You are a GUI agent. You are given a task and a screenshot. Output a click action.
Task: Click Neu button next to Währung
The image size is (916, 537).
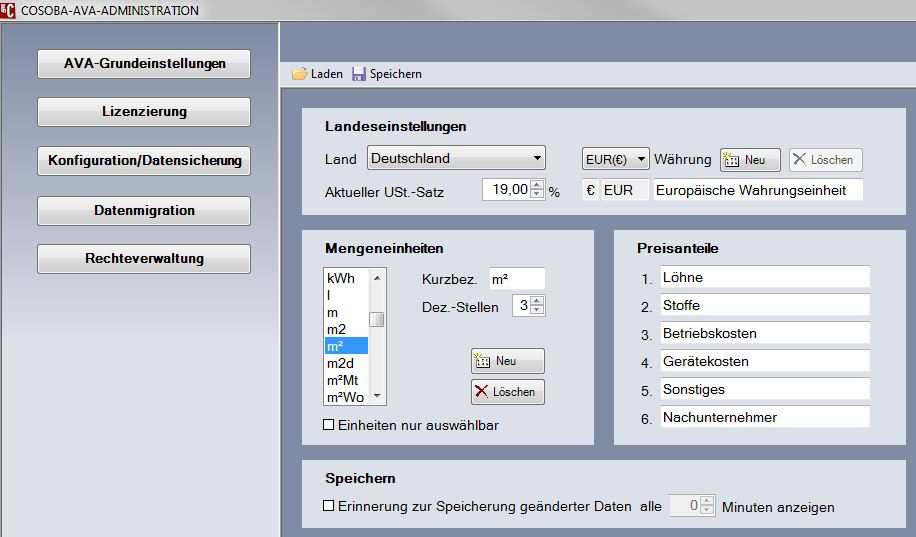pyautogui.click(x=749, y=160)
